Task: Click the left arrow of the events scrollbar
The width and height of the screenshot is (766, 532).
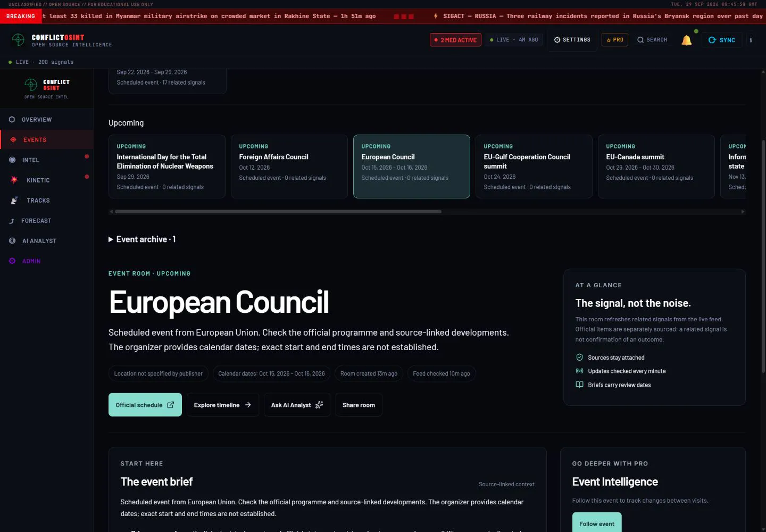Action: [x=111, y=212]
